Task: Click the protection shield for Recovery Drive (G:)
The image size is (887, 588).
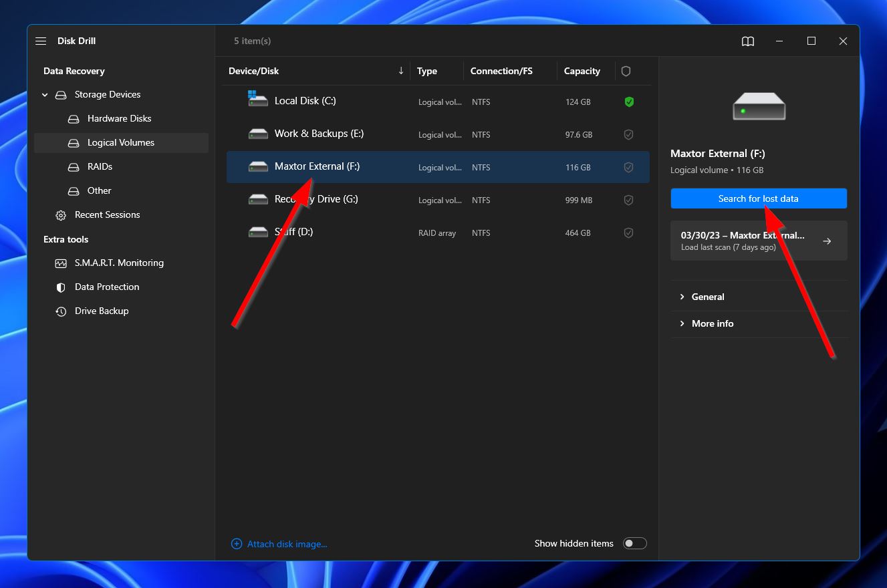Action: [628, 200]
